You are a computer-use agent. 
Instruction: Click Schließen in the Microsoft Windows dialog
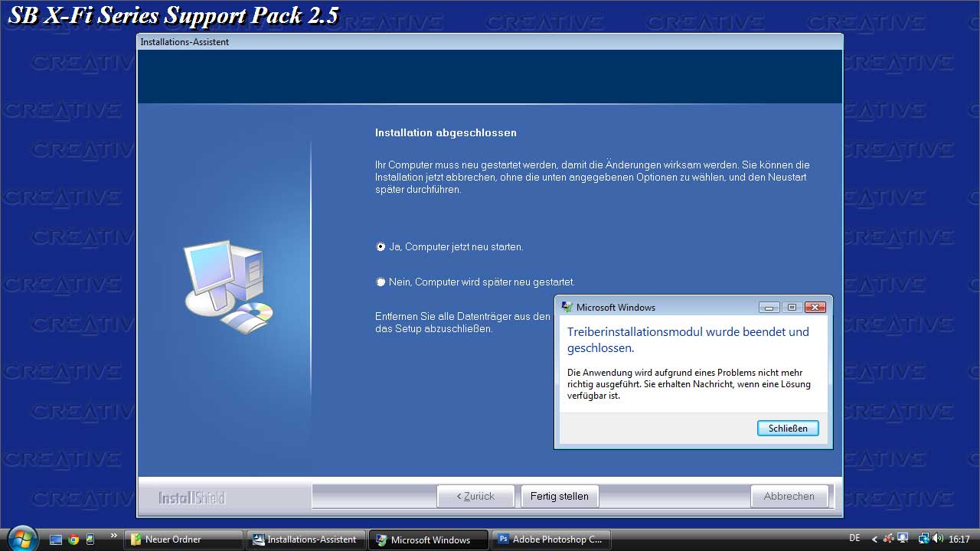point(788,429)
